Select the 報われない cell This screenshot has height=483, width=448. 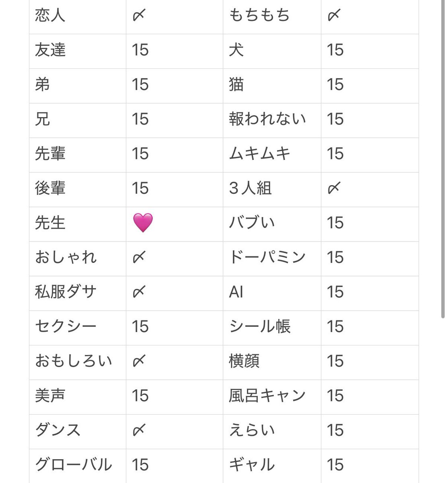[x=272, y=120]
